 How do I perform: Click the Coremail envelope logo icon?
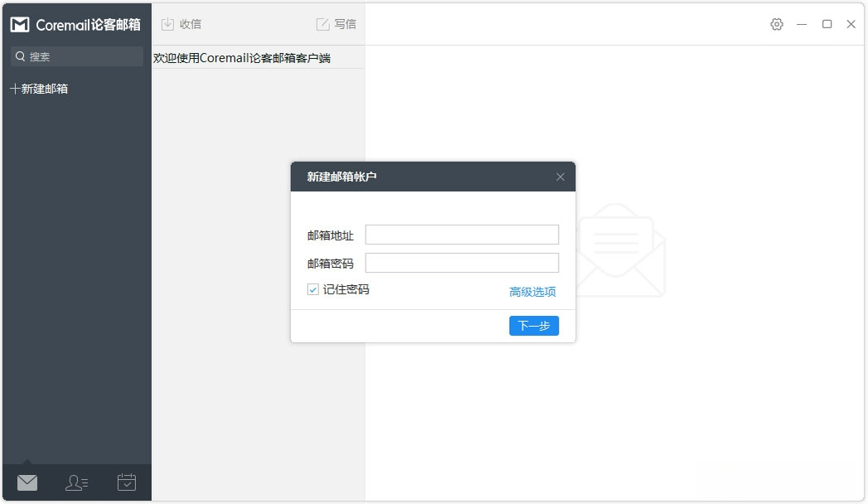(20, 24)
